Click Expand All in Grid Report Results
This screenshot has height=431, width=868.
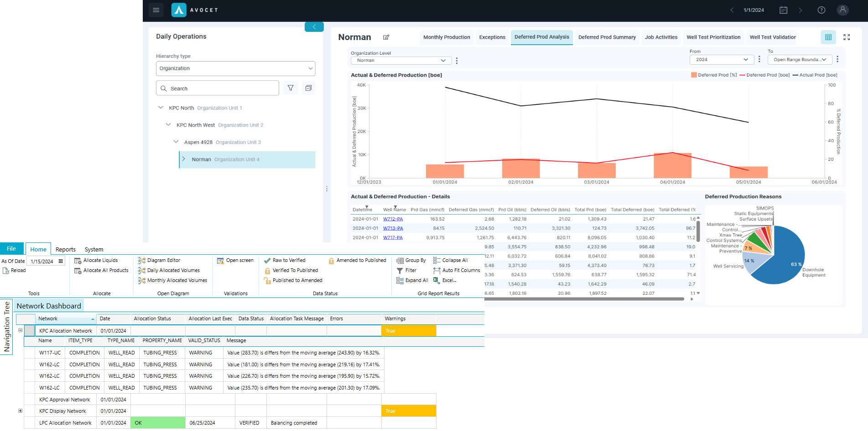click(x=412, y=280)
